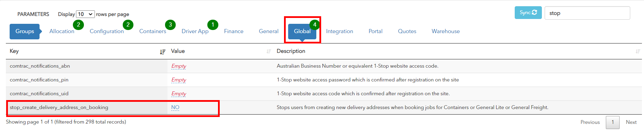This screenshot has height=137, width=644.
Task: Select the Integration tab
Action: [339, 31]
